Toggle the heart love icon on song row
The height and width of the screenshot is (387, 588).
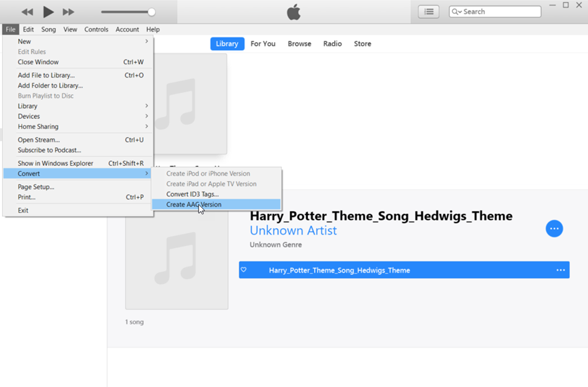point(244,269)
